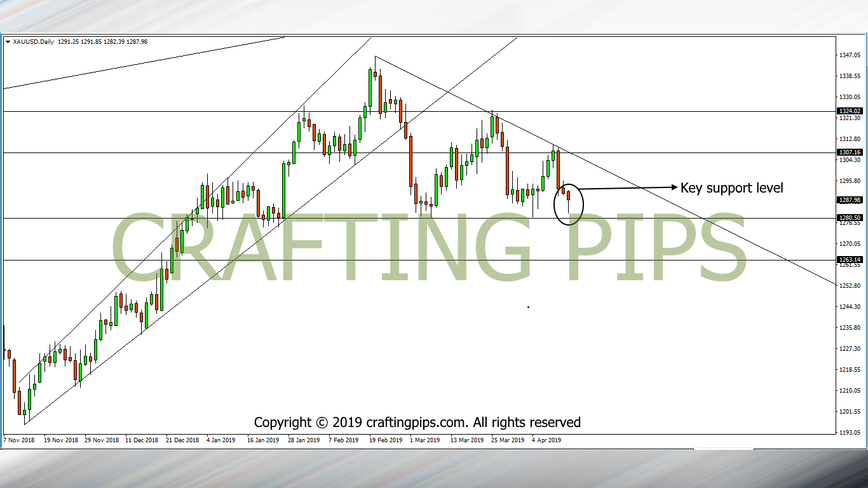Click the 16 Jan 2019 date label

click(x=263, y=440)
